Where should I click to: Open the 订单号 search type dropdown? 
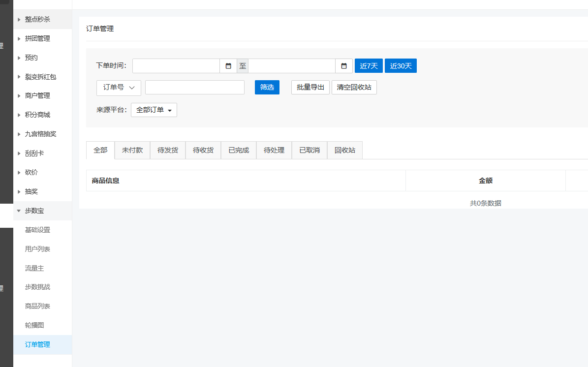click(119, 88)
